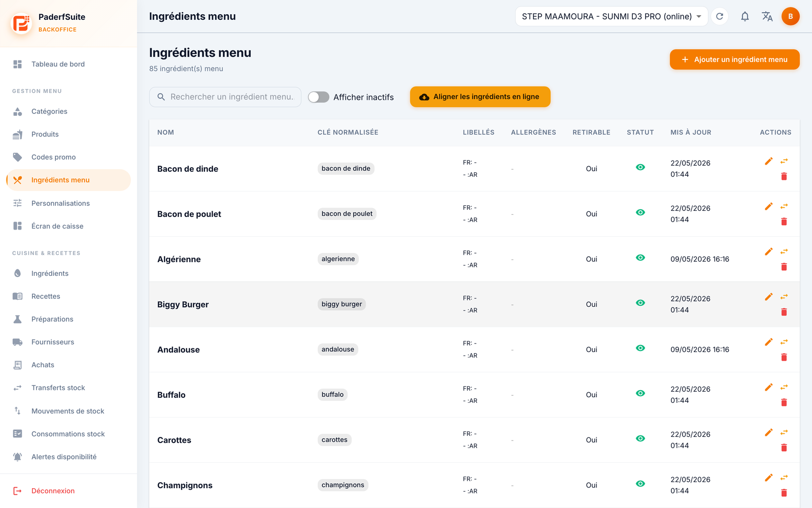This screenshot has width=812, height=508.
Task: Click the swap arrows icon for Algérienne
Action: pos(784,251)
